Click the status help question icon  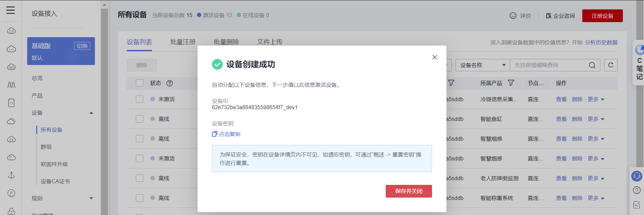pos(170,83)
